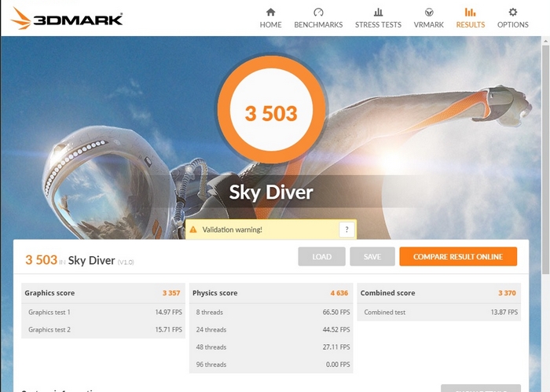Click the LOAD button
Screen dimensions: 550x392
click(321, 257)
